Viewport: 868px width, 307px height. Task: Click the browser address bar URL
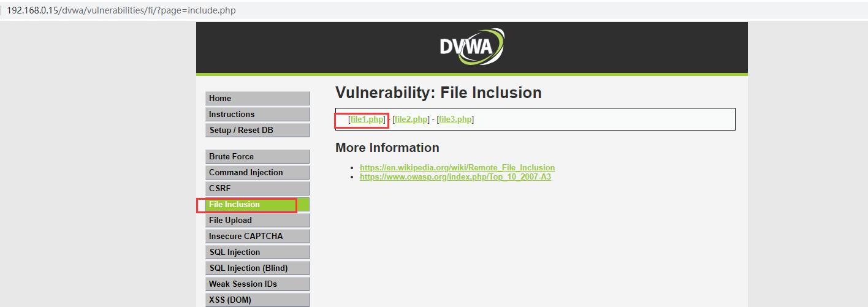pyautogui.click(x=121, y=10)
